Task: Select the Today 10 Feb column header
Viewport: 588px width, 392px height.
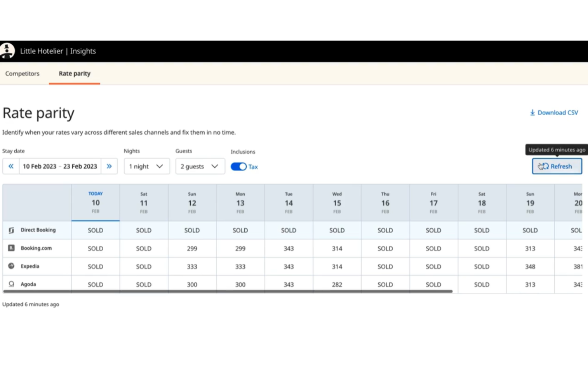Action: coord(95,202)
